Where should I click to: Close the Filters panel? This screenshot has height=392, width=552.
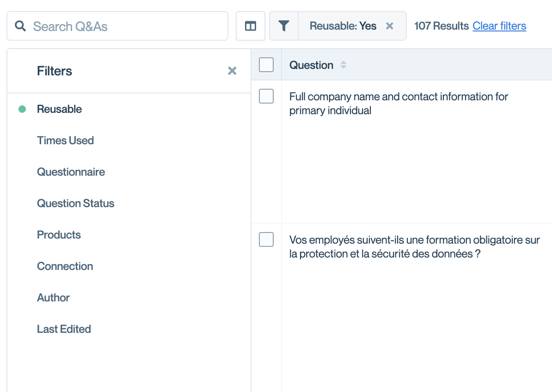coord(232,71)
